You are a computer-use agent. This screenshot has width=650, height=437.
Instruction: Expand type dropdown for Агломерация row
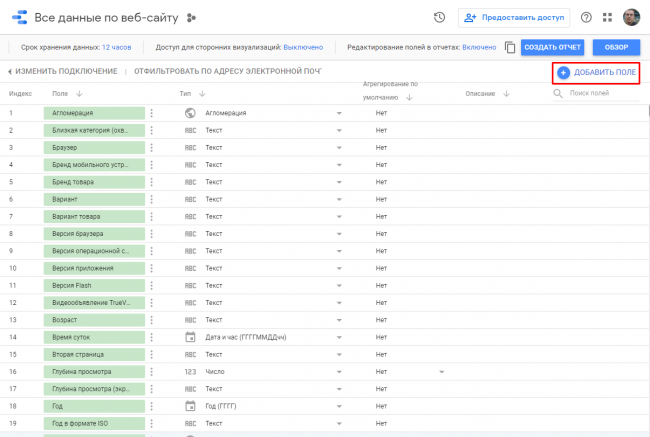339,114
